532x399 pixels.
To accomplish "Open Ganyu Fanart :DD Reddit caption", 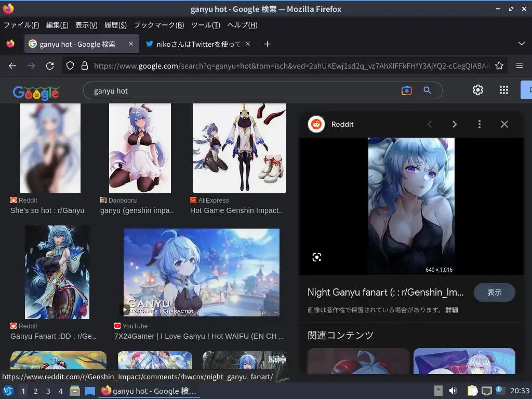I will 53,336.
